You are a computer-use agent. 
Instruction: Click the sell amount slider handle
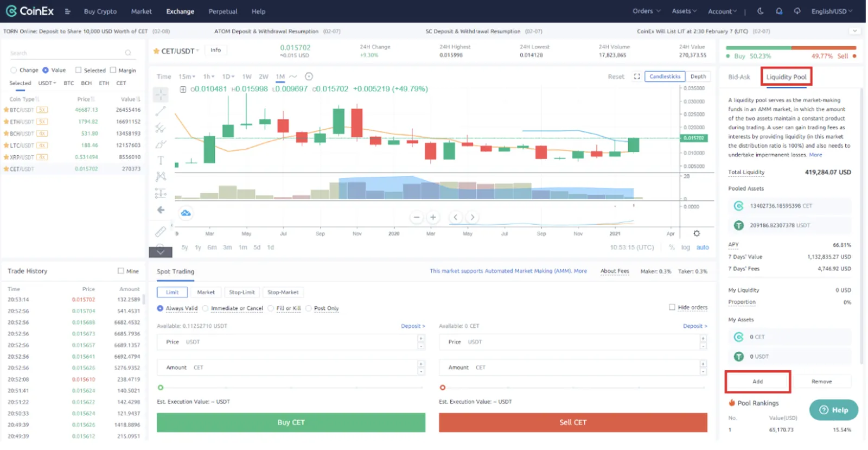point(443,388)
